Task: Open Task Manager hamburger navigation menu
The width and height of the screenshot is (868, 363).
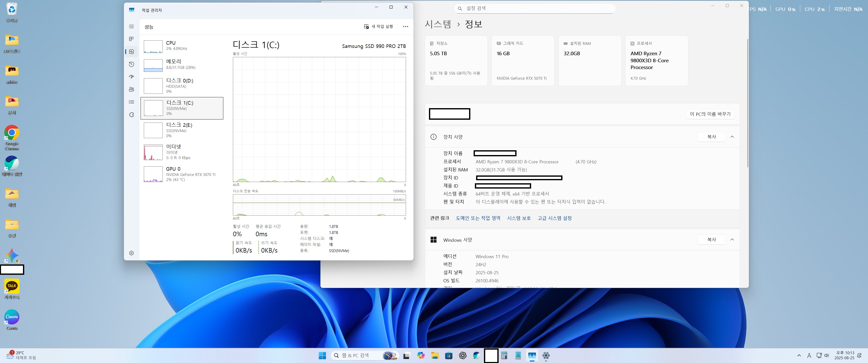Action: point(131,27)
